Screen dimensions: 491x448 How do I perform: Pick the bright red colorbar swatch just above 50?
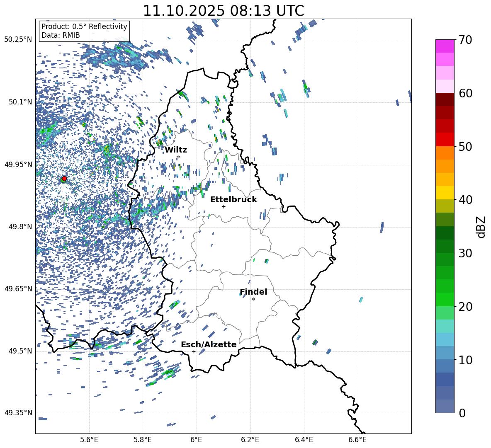[445, 140]
